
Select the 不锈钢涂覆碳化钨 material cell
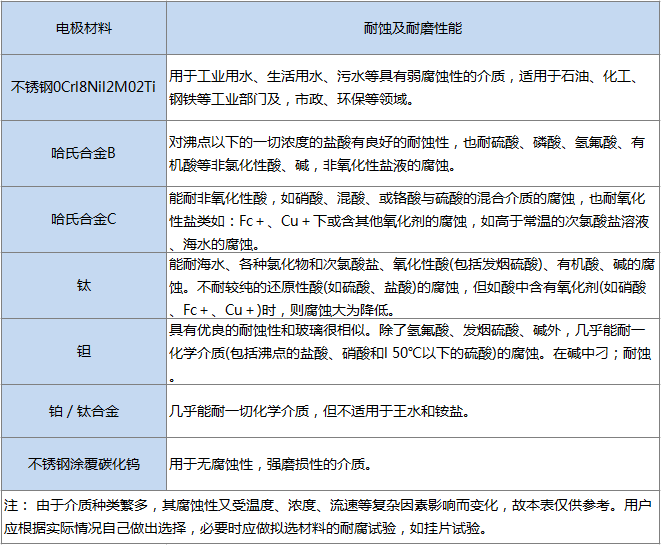(83, 464)
